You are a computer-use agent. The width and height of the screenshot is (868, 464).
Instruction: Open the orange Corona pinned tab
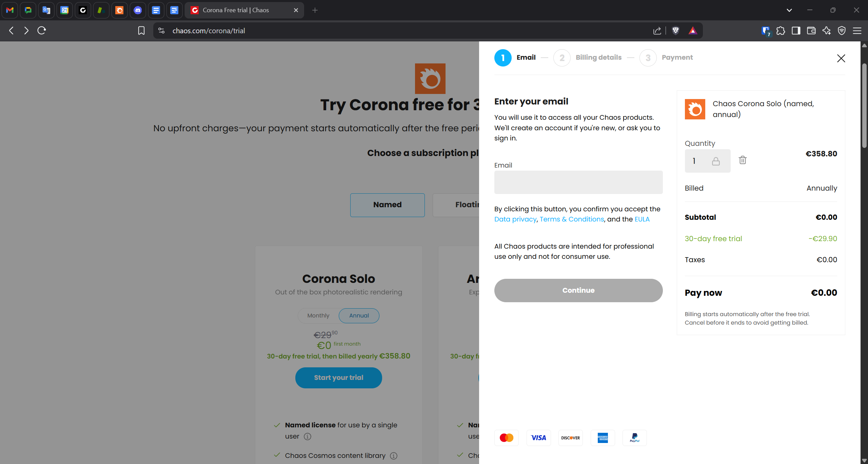click(x=119, y=10)
